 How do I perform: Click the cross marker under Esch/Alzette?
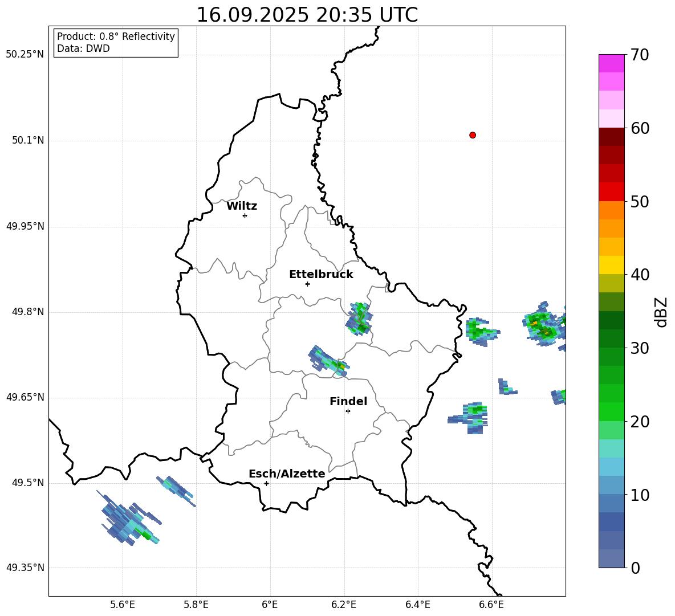pos(266,483)
